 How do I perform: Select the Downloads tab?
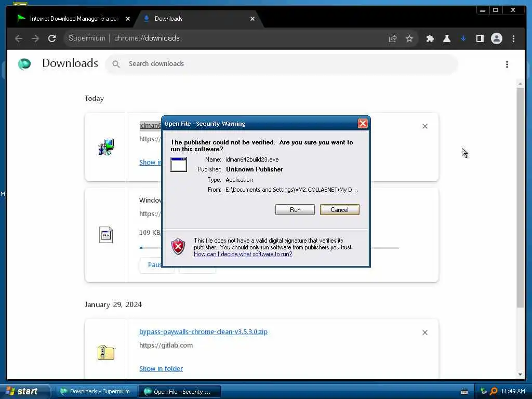coord(198,19)
